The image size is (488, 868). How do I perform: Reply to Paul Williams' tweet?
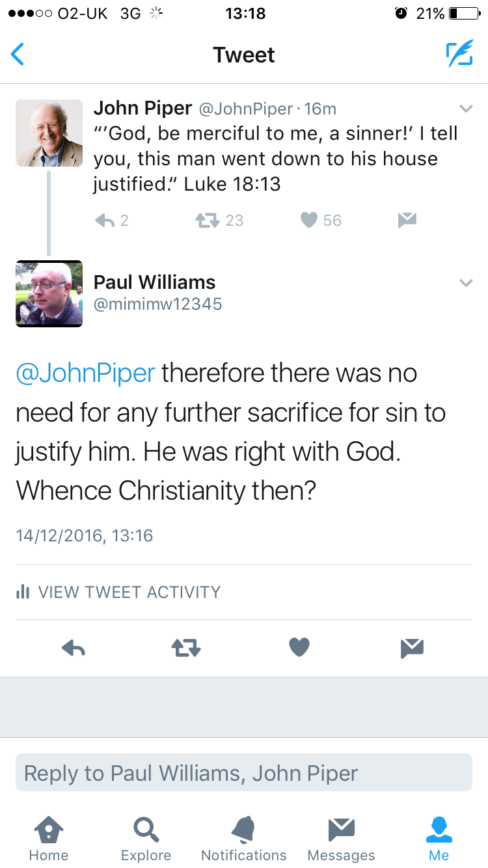[x=74, y=647]
